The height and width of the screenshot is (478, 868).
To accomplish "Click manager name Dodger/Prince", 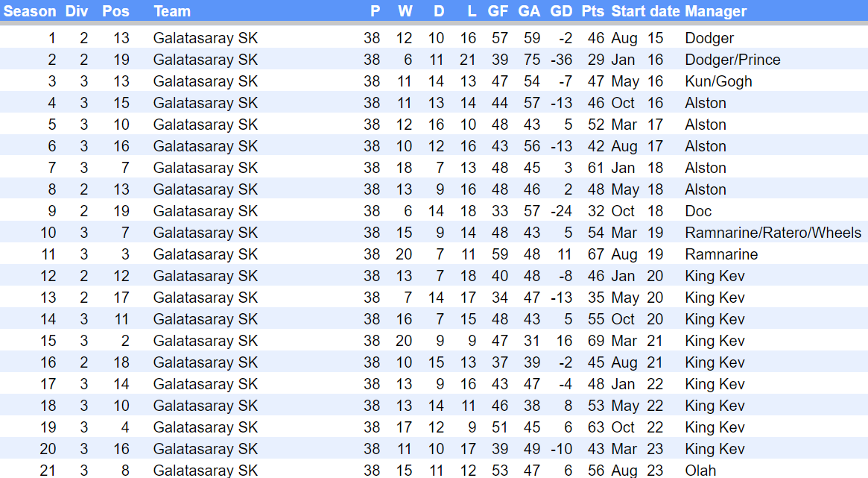I will pyautogui.click(x=732, y=60).
